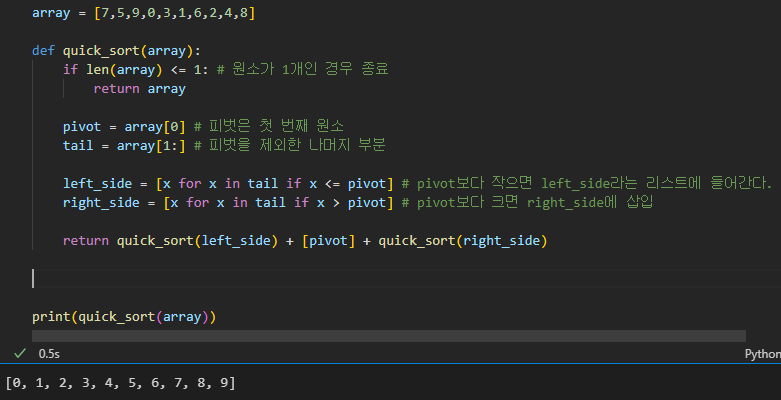Click the comment '피벗을 제외한 나머지 부분'

289,145
